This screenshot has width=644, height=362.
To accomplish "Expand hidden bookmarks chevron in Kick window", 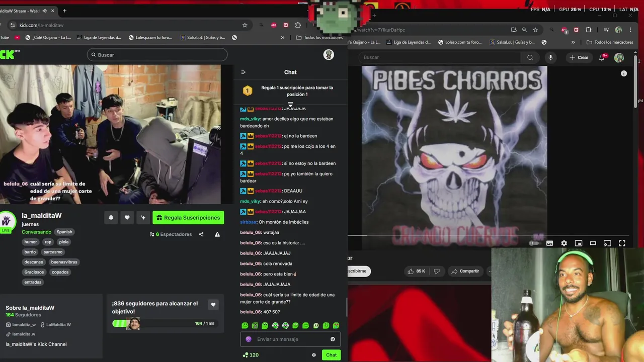I will pos(282,37).
